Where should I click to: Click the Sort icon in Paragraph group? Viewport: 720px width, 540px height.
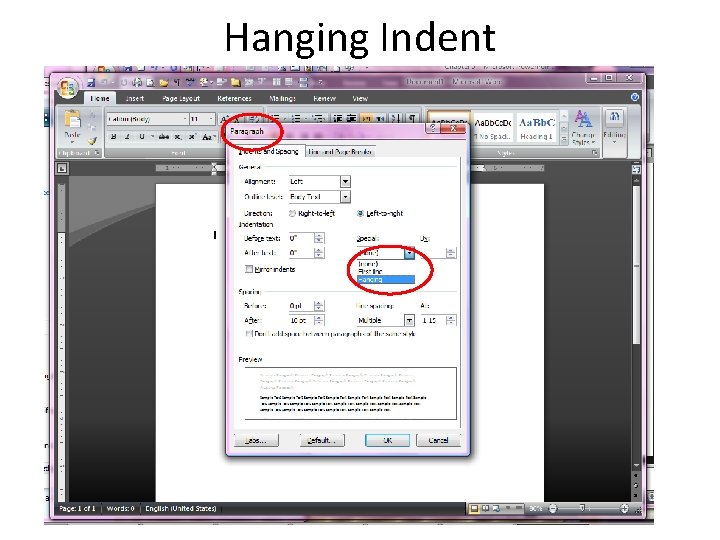[x=397, y=118]
